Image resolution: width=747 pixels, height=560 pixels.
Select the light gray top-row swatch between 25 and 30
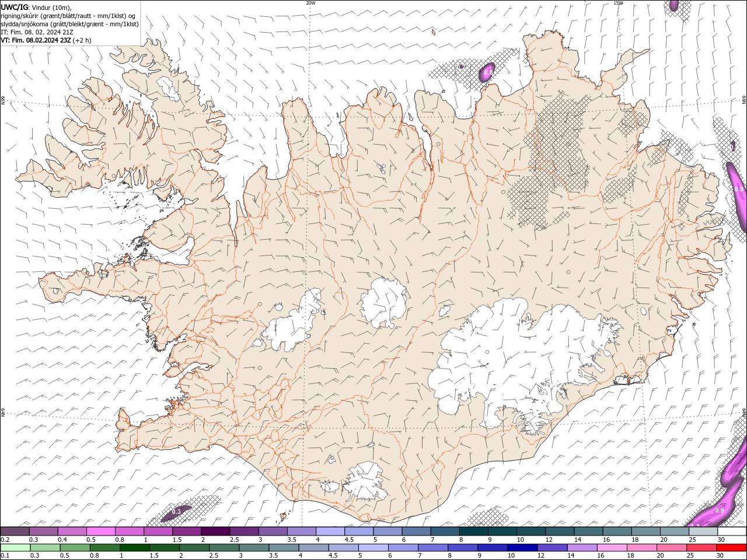[x=703, y=531]
